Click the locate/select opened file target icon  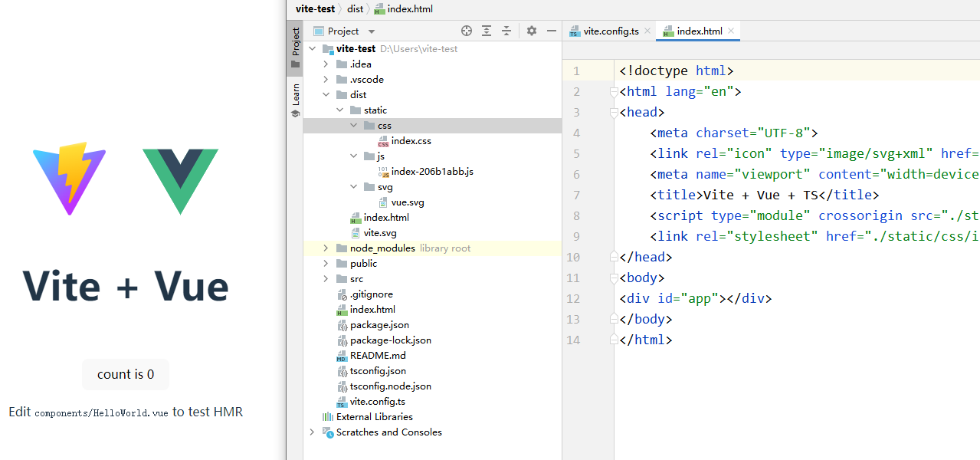click(467, 31)
